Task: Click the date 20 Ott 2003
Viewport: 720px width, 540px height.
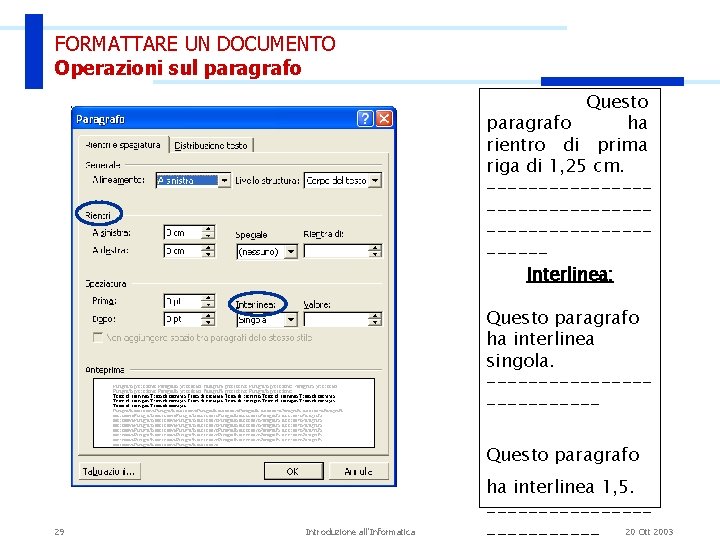Action: tap(649, 532)
